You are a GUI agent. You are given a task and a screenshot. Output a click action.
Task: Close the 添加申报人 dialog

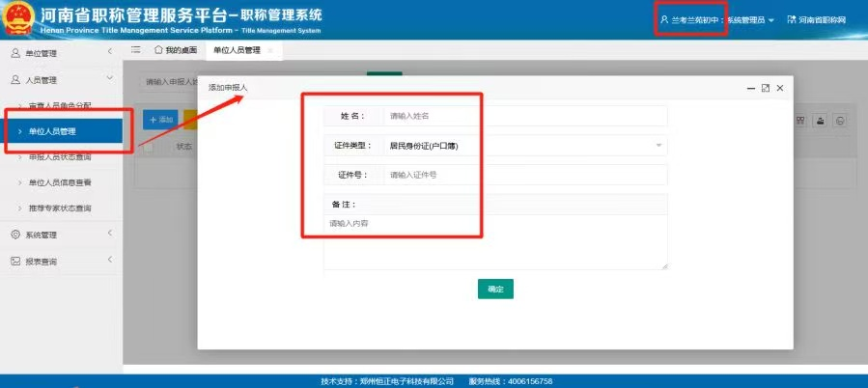pyautogui.click(x=780, y=88)
